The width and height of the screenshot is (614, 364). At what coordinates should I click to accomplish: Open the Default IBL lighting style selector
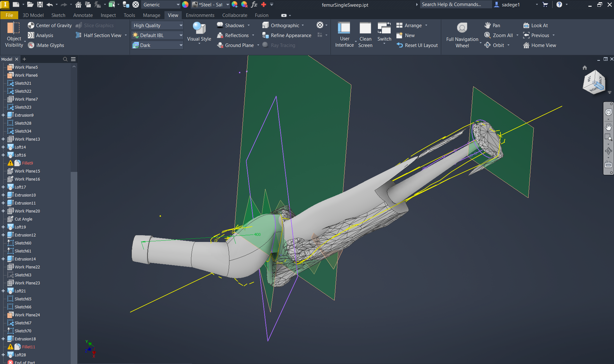pyautogui.click(x=181, y=35)
